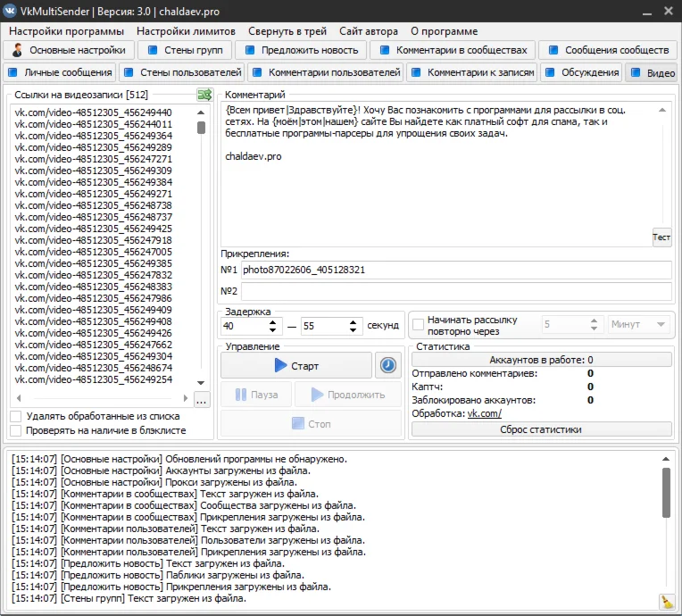
Task: Open the scheduler clock icon next to Старт
Action: coord(387,365)
